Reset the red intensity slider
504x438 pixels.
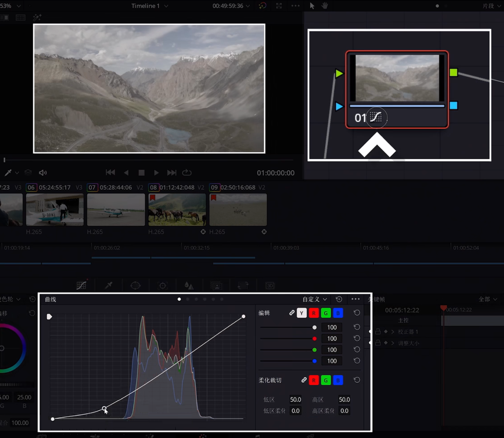pos(357,338)
